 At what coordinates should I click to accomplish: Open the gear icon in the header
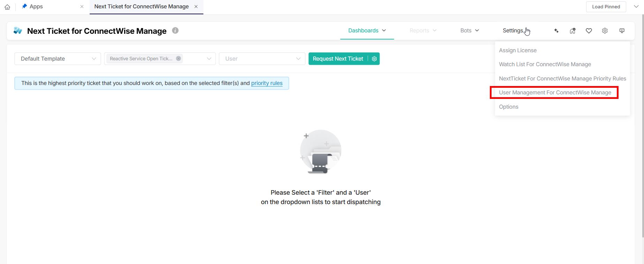click(605, 31)
